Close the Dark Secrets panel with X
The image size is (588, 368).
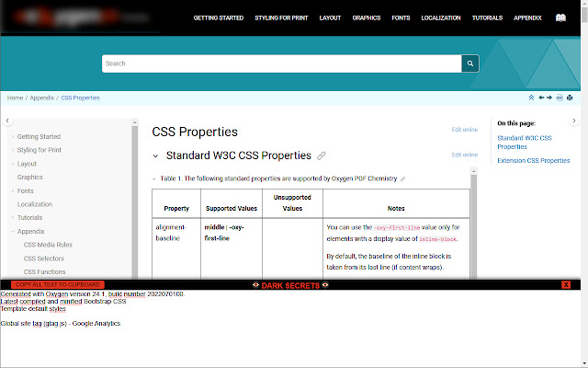click(x=566, y=284)
